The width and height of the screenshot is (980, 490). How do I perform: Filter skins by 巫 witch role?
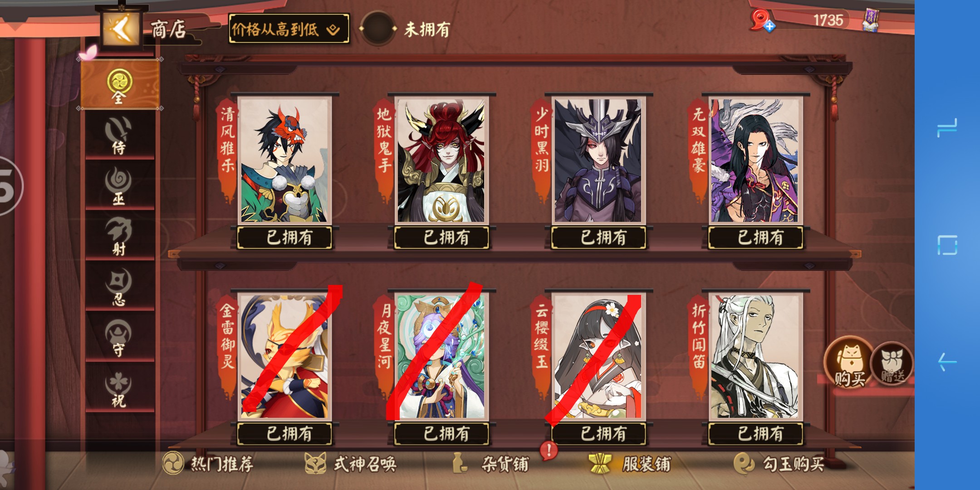(119, 186)
